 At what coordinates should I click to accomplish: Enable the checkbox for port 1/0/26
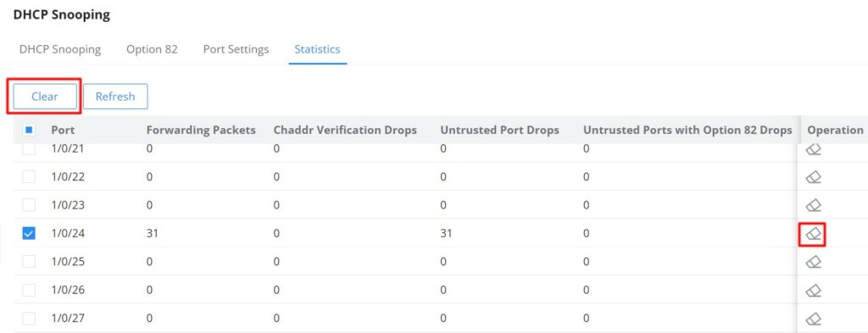coord(29,290)
